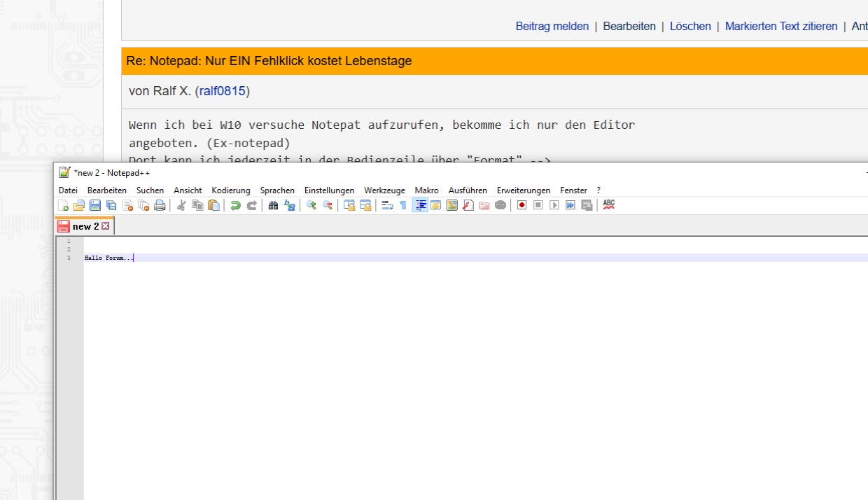This screenshot has height=500, width=868.
Task: Click line number 1 in margin
Action: [x=69, y=241]
